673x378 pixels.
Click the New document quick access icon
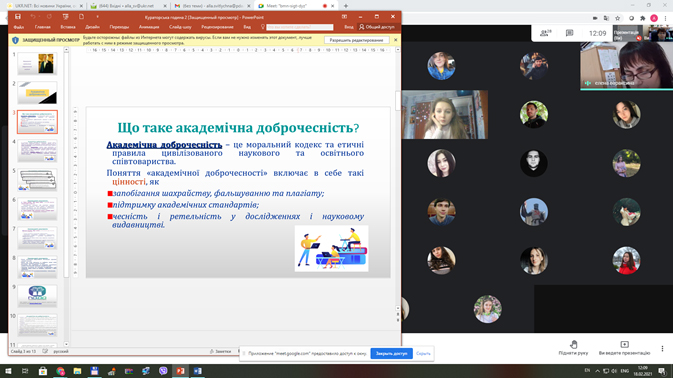[x=81, y=17]
